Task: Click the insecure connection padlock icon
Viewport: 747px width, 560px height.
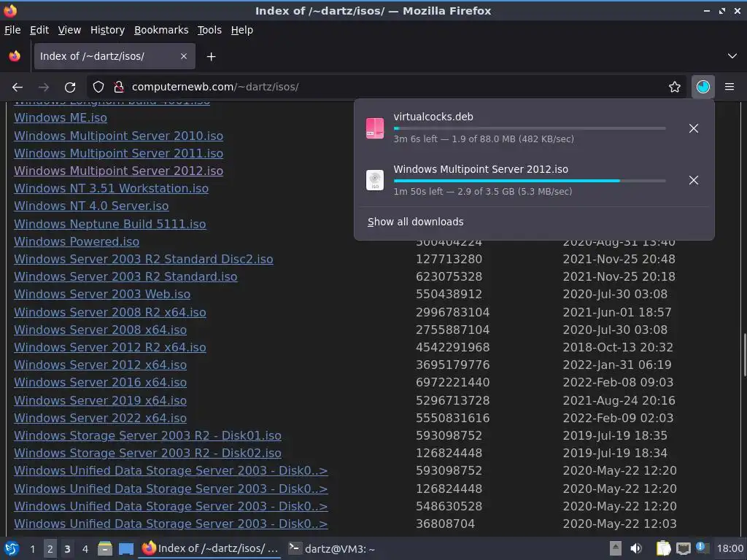Action: click(119, 87)
